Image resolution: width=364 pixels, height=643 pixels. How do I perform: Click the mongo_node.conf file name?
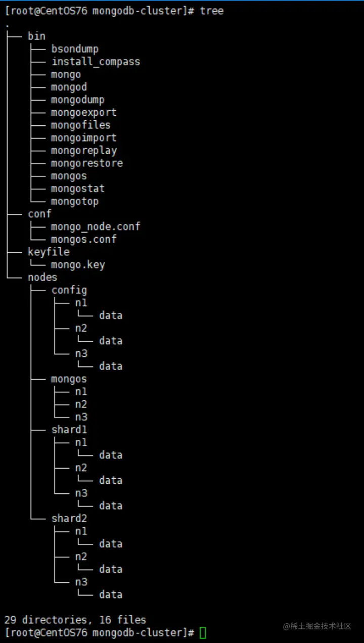coord(96,226)
